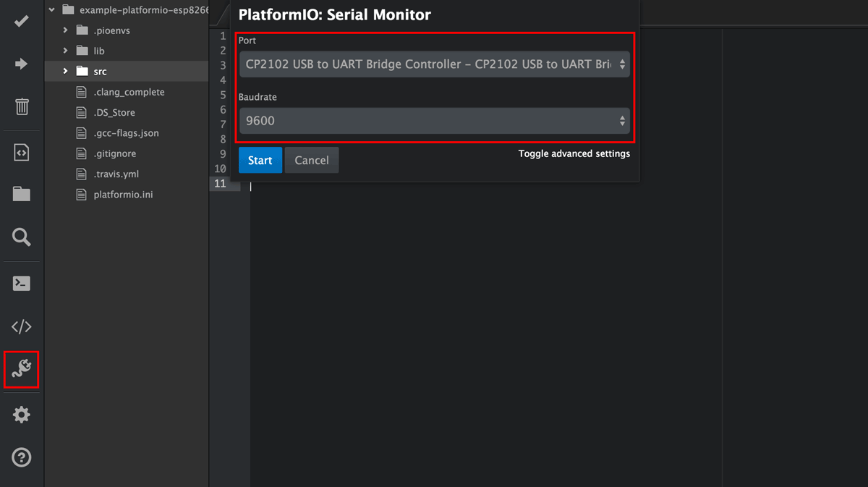This screenshot has width=868, height=487.
Task: Open the Serial Monitor plug icon
Action: click(22, 370)
